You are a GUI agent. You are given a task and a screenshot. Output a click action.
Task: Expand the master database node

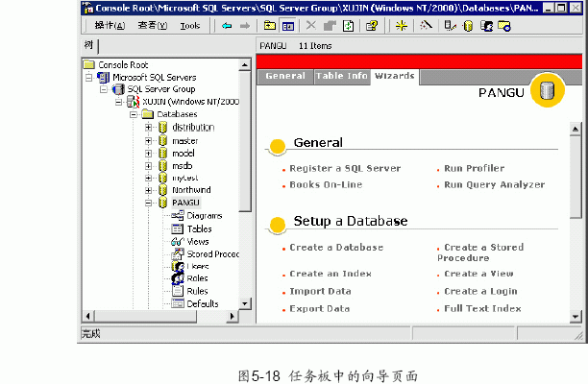coord(149,141)
